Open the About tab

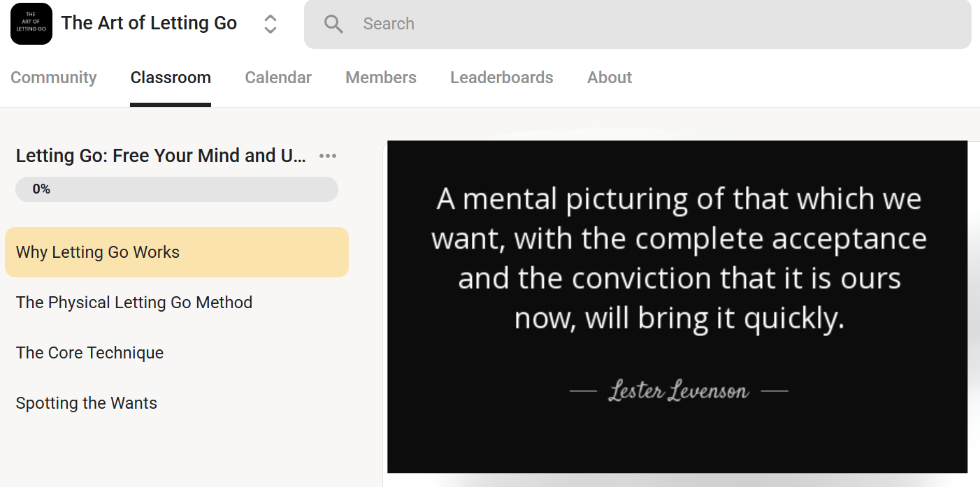610,78
